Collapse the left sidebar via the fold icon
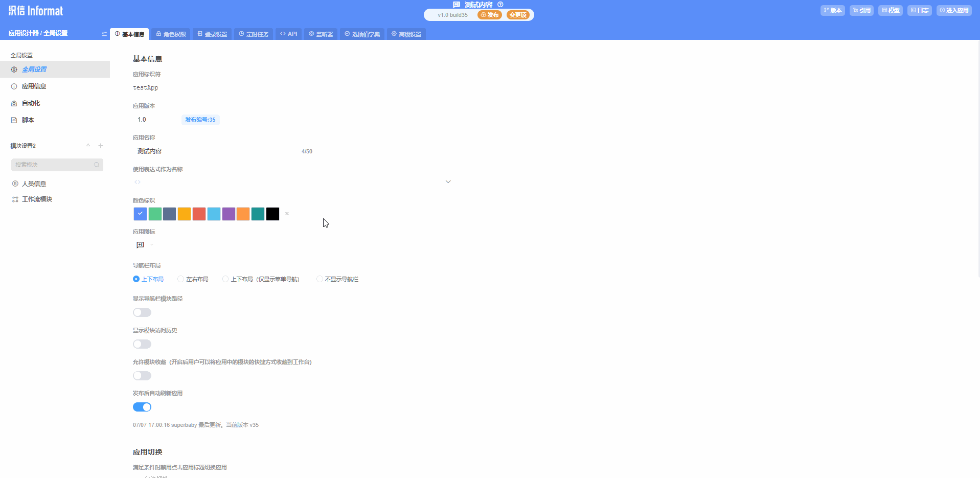Image resolution: width=980 pixels, height=478 pixels. pyautogui.click(x=104, y=34)
